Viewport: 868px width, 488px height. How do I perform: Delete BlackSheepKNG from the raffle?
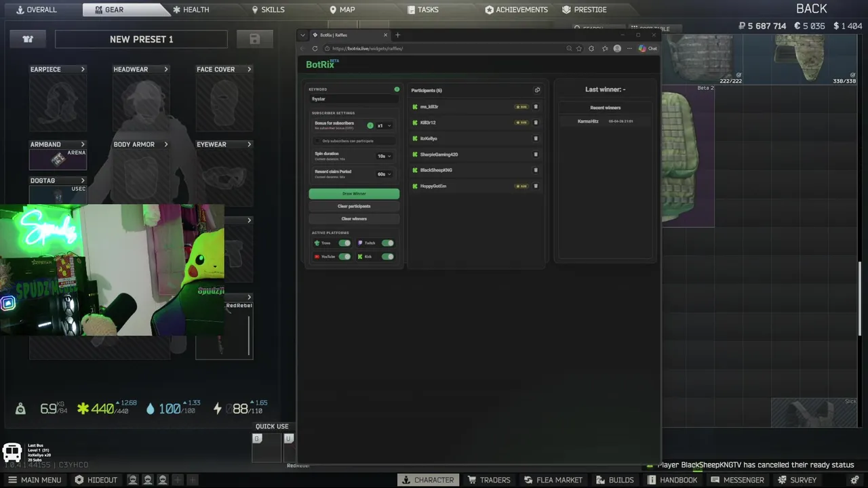(536, 170)
